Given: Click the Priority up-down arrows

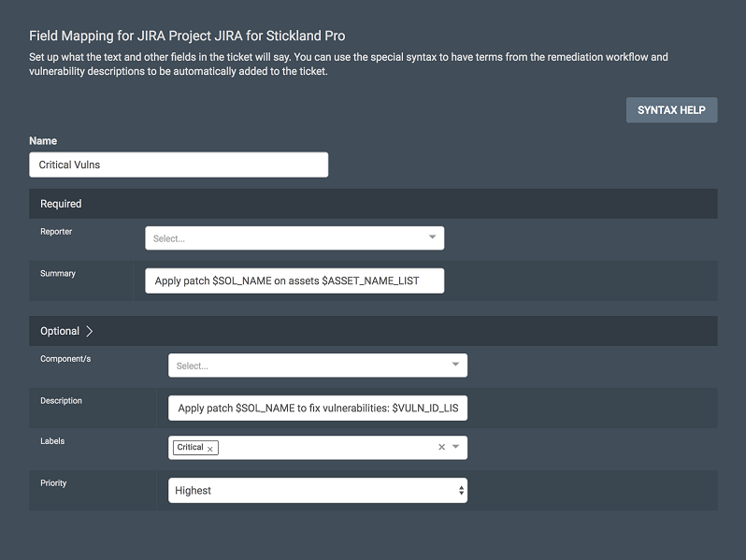Looking at the screenshot, I should click(460, 491).
